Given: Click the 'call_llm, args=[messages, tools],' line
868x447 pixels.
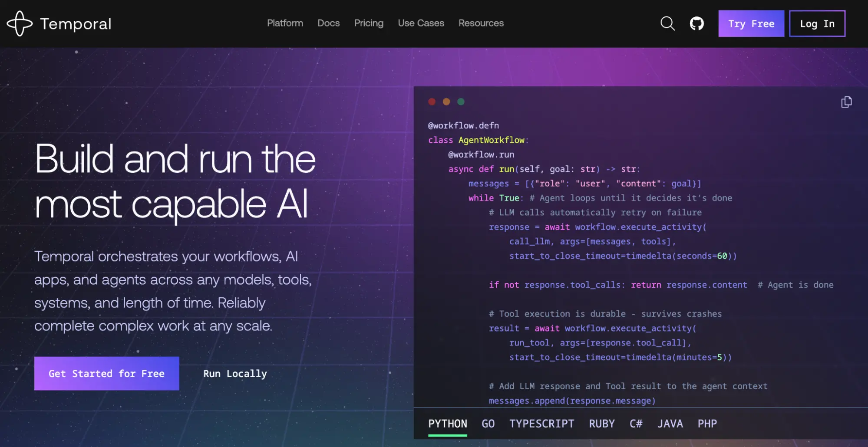Looking at the screenshot, I should 592,242.
